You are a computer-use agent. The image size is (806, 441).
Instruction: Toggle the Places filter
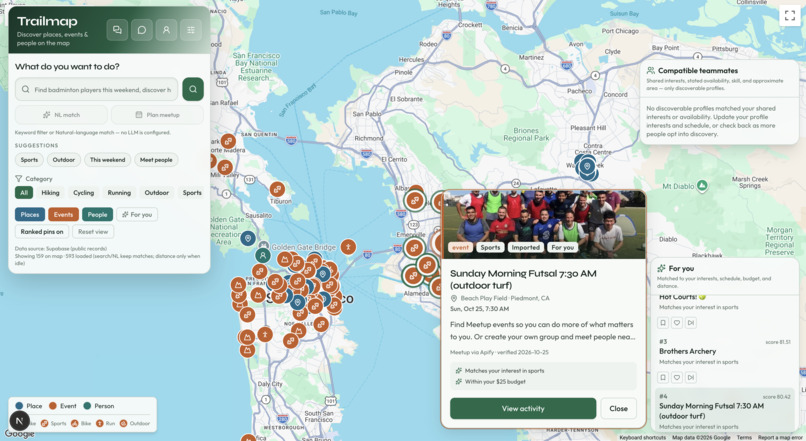pyautogui.click(x=30, y=214)
